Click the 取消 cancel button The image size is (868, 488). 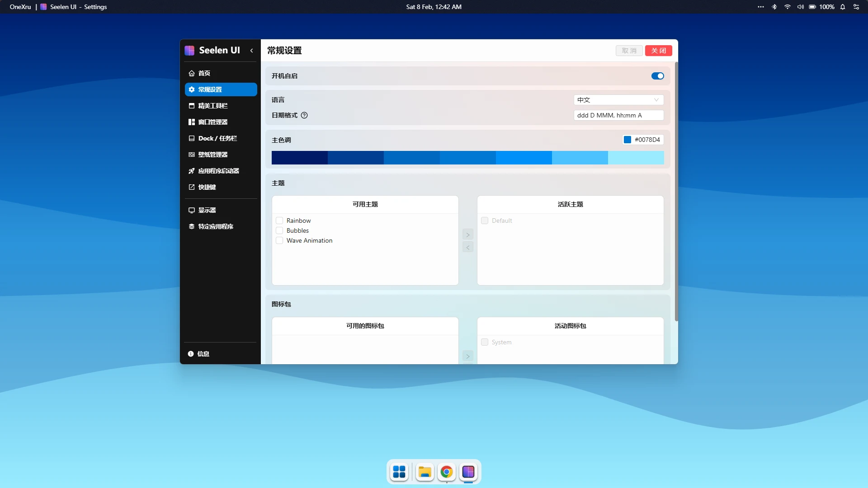point(629,51)
